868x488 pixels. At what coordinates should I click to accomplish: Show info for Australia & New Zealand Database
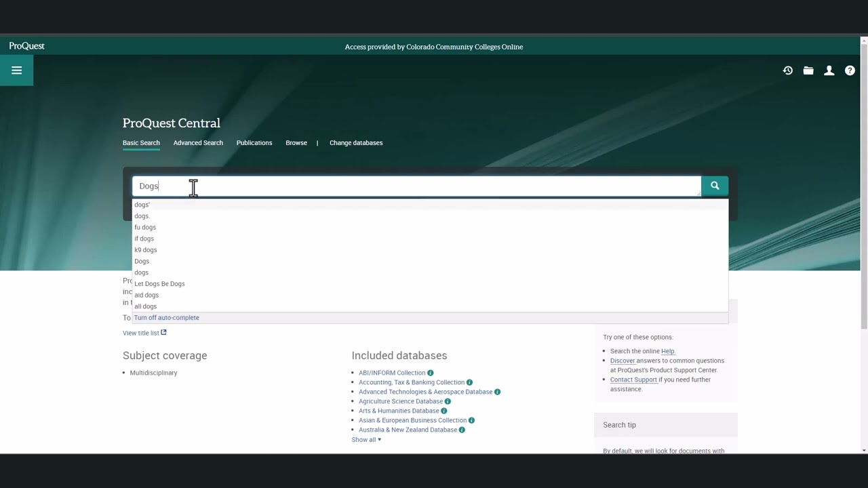[x=462, y=430]
